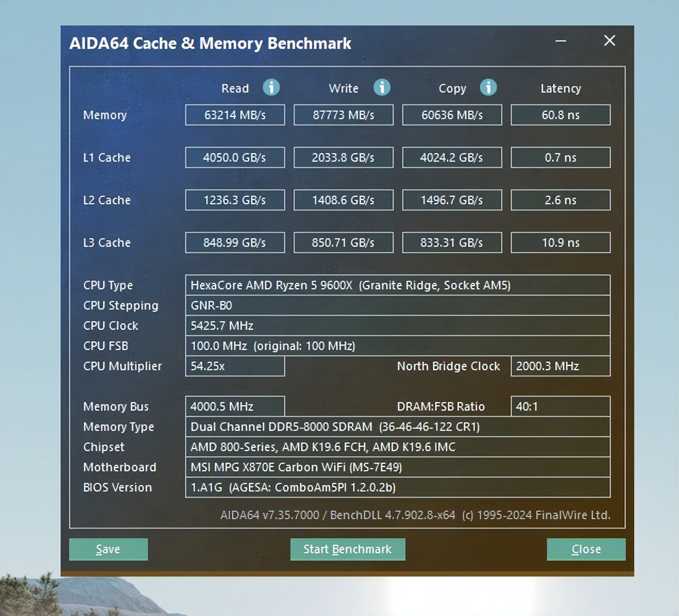Click the L1 Cache read value 4050.0 GB/s
Viewport: 679px width, 616px height.
235,157
